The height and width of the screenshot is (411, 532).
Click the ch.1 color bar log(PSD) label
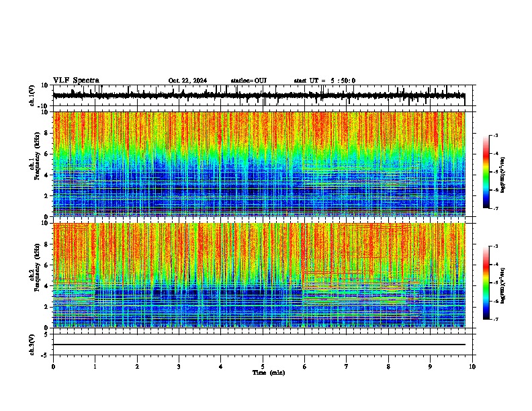502,175
